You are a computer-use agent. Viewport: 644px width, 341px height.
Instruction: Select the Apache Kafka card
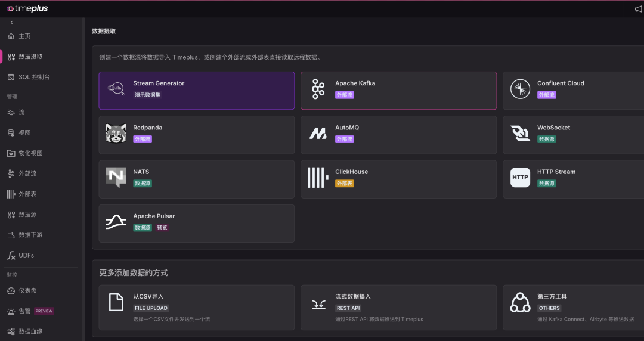coord(399,91)
